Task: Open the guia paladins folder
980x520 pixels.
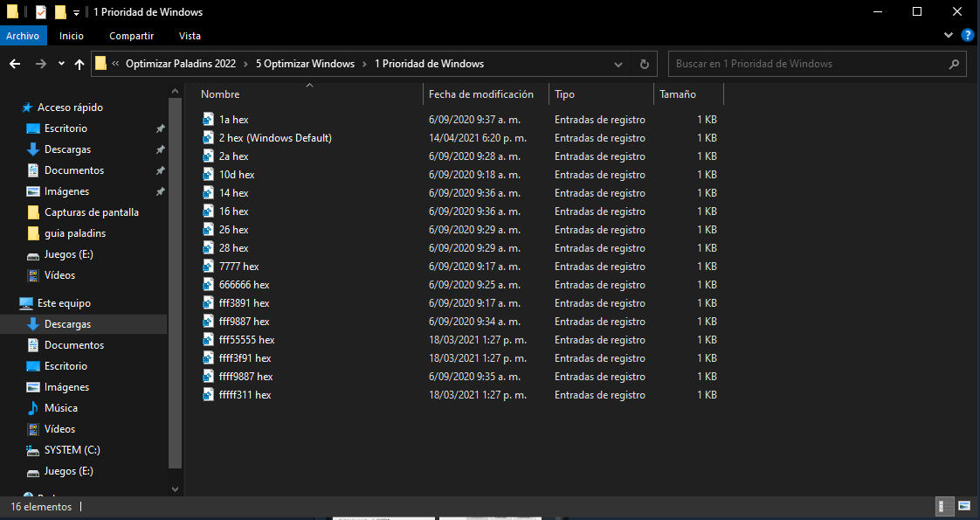Action: pyautogui.click(x=75, y=233)
